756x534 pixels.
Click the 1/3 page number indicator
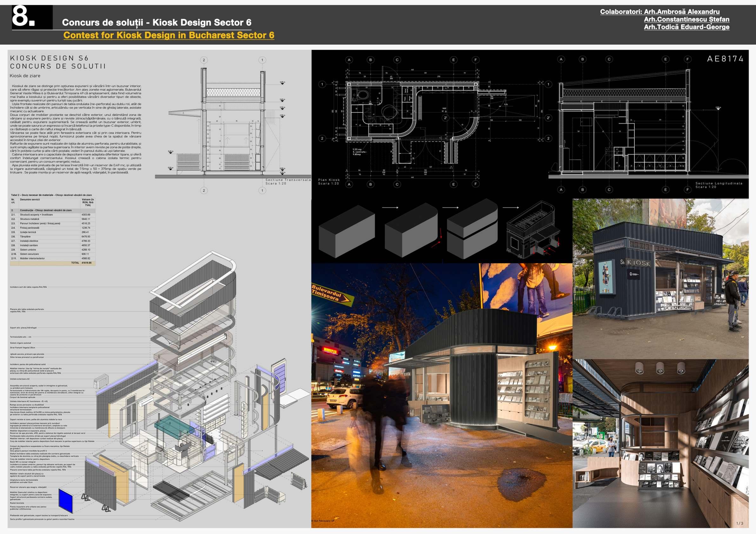[739, 523]
